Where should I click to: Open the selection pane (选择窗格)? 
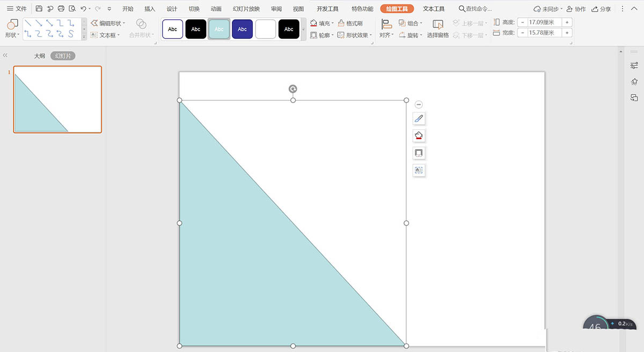pyautogui.click(x=438, y=29)
